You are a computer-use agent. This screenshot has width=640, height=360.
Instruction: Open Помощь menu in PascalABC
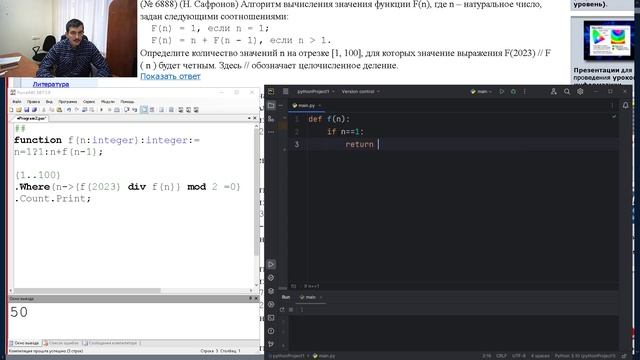click(127, 102)
